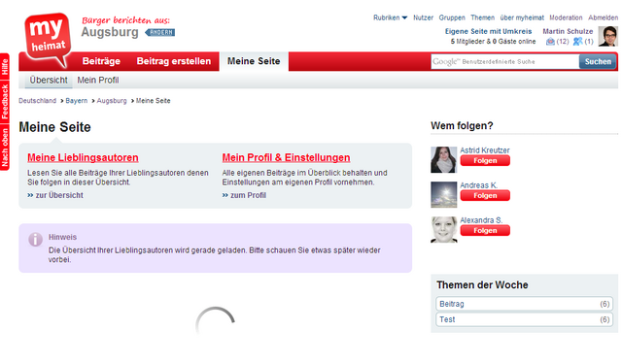Open the friends icon showing (1)

tap(578, 42)
